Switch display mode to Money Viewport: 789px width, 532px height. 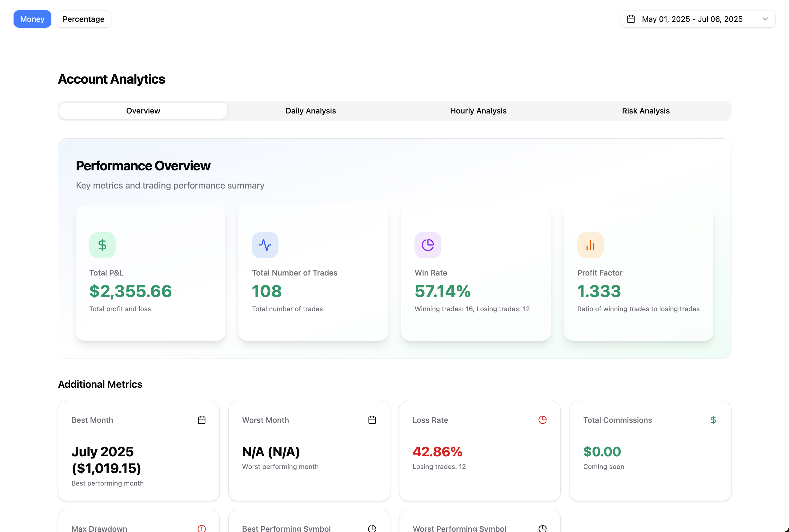(x=32, y=19)
